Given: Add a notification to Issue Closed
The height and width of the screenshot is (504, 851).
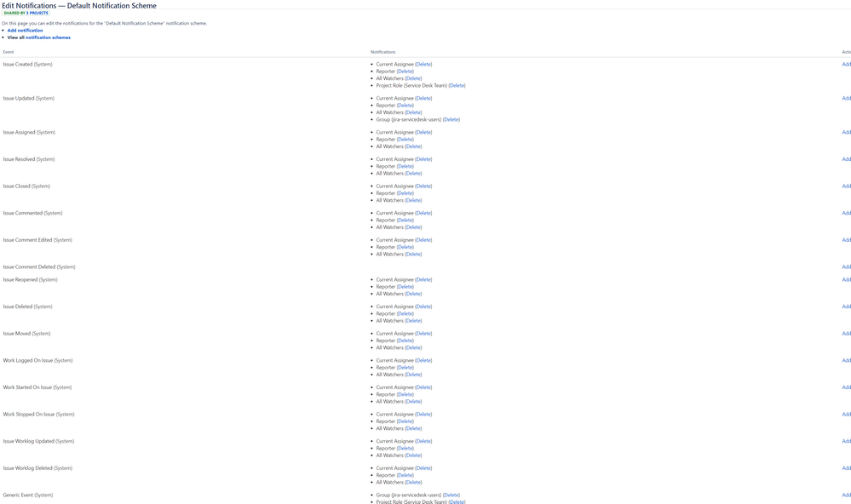Looking at the screenshot, I should 846,186.
